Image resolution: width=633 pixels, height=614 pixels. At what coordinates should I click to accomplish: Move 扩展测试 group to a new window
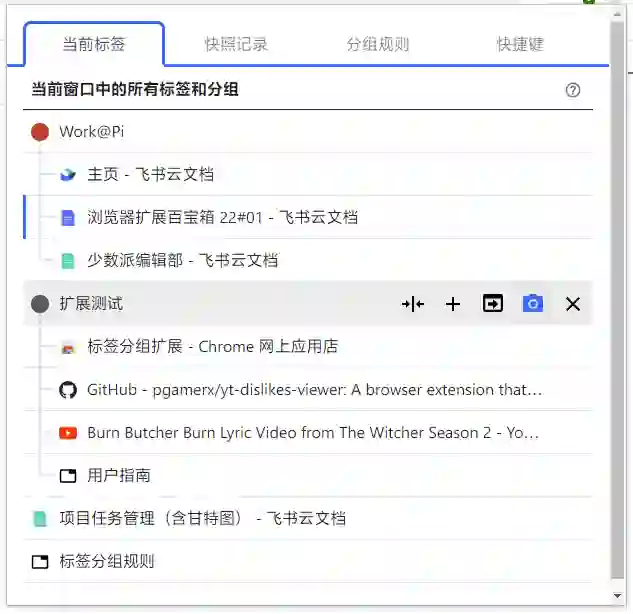[x=493, y=304]
